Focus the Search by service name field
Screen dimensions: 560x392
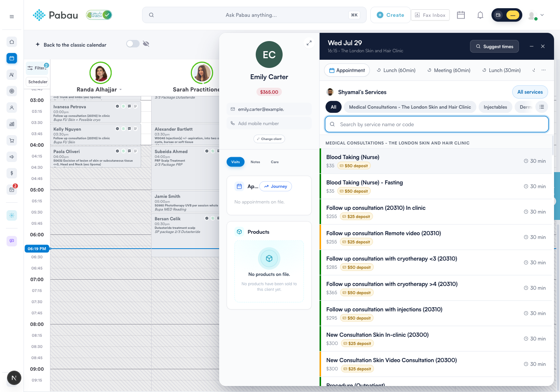(437, 124)
